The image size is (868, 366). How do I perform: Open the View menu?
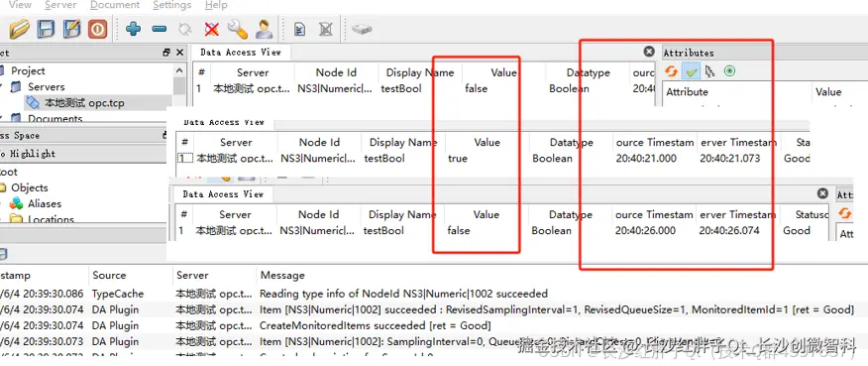click(x=20, y=5)
